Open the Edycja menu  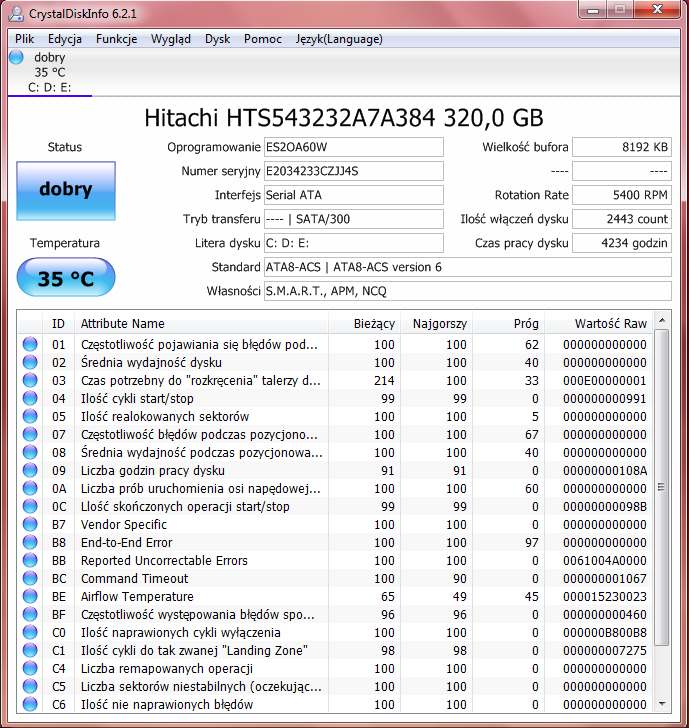(65, 39)
